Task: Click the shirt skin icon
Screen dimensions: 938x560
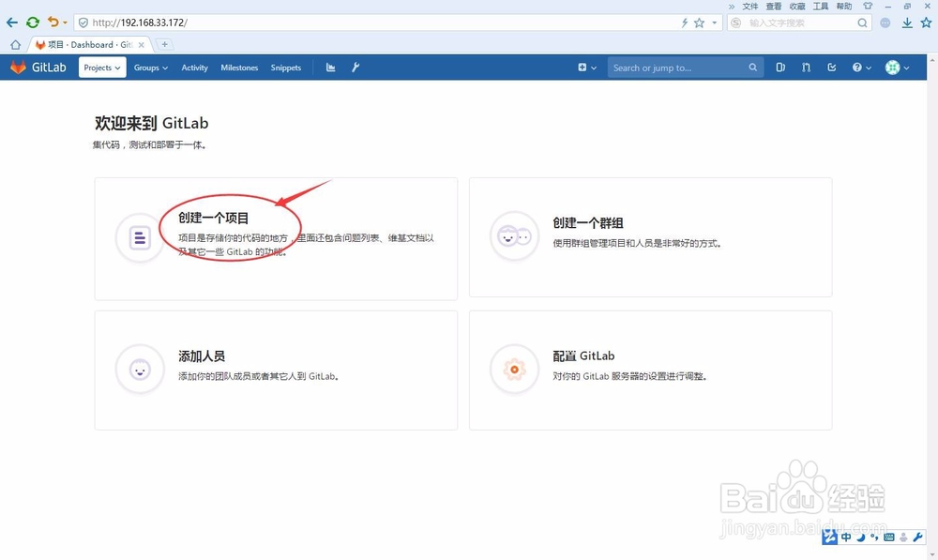Action: 868,6
